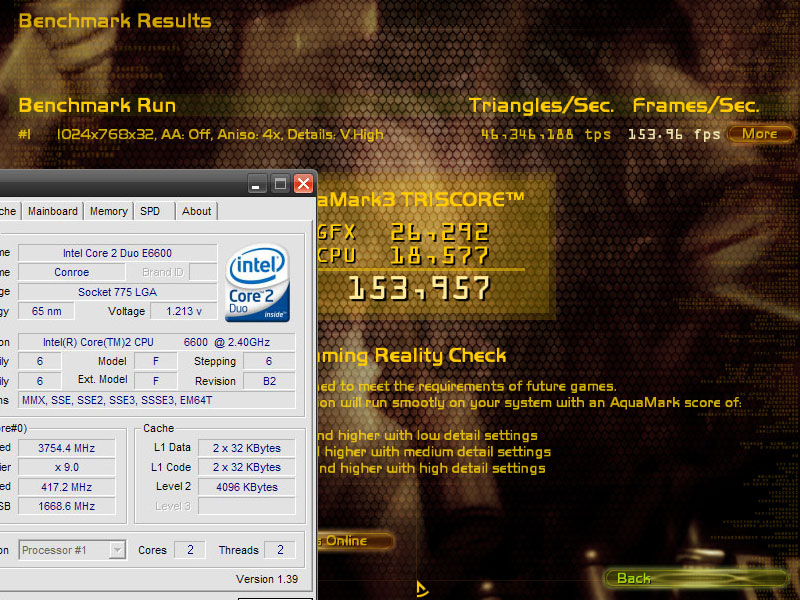
Task: Click the Cores count value
Action: (x=190, y=550)
